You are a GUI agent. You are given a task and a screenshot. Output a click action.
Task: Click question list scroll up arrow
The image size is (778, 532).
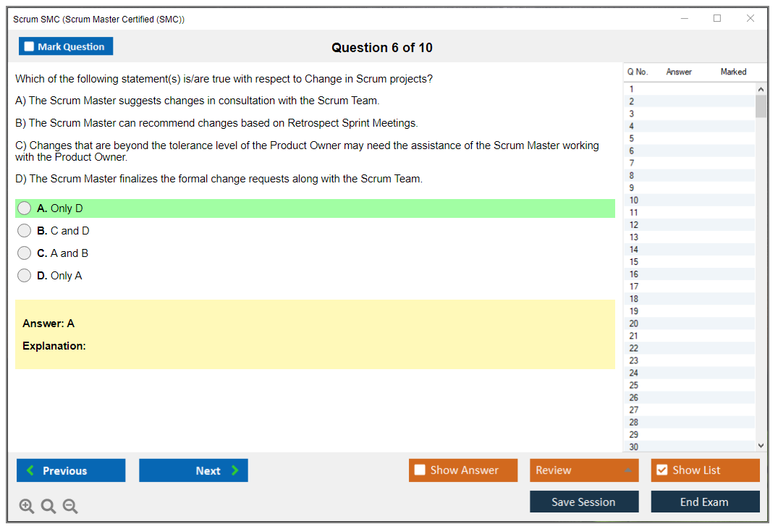pos(761,89)
